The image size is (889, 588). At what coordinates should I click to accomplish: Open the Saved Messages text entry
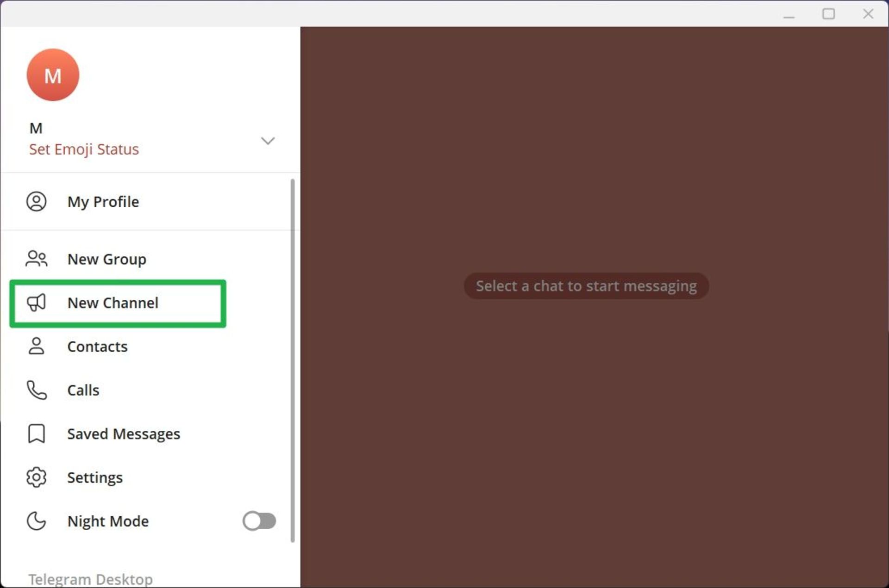[124, 434]
